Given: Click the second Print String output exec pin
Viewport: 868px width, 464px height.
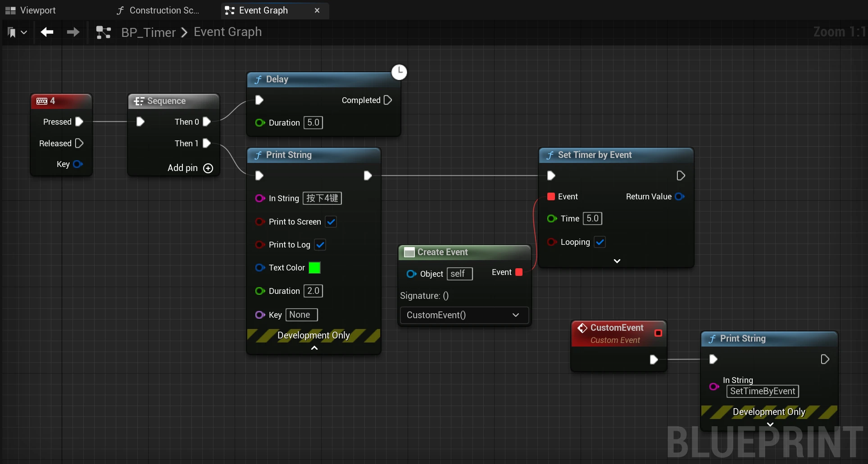Looking at the screenshot, I should tap(825, 359).
